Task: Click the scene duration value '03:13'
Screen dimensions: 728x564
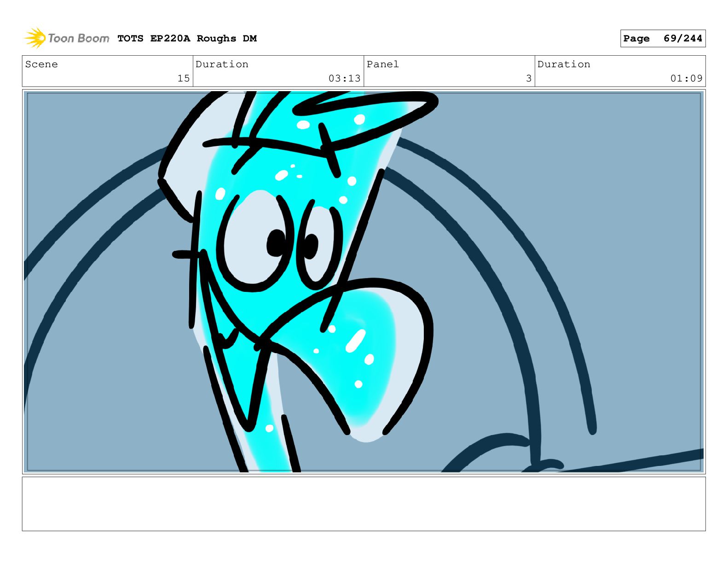Action: (344, 78)
